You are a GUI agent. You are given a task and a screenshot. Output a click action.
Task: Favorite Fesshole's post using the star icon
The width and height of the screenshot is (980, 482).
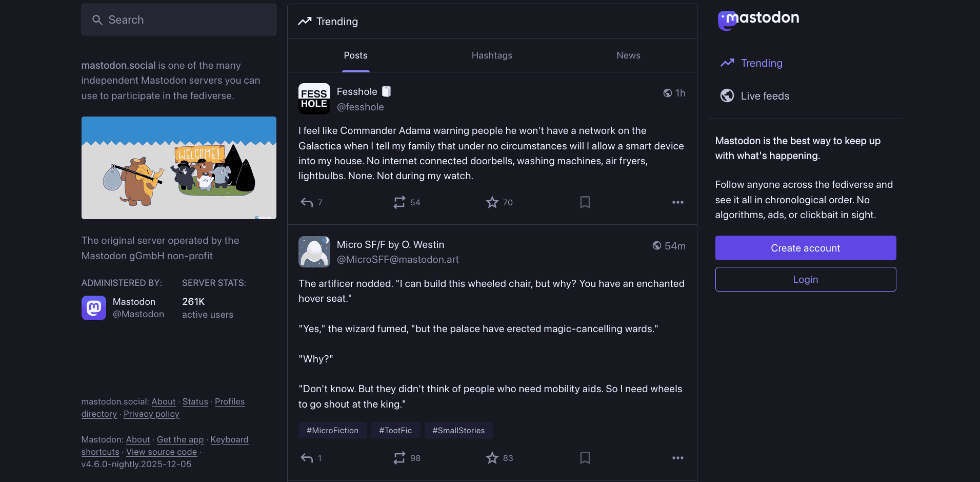492,202
